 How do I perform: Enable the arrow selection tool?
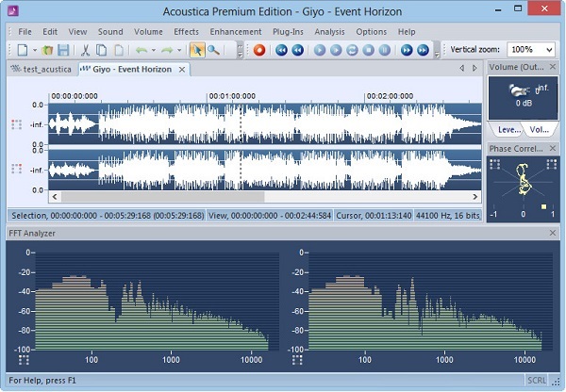tap(197, 50)
